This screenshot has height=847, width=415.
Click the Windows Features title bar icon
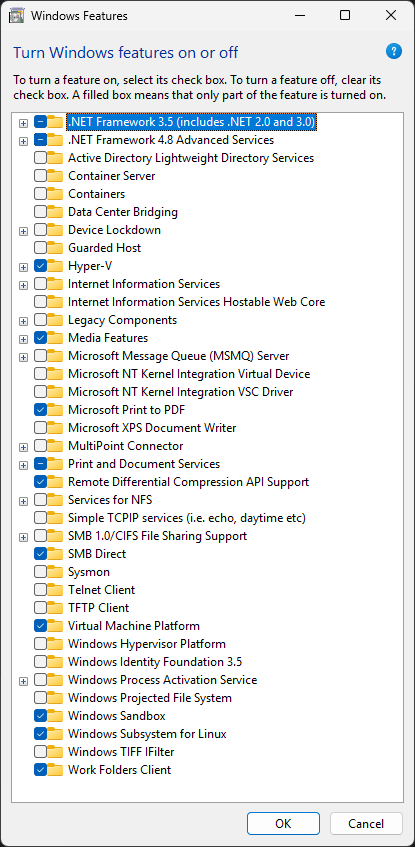click(x=17, y=16)
